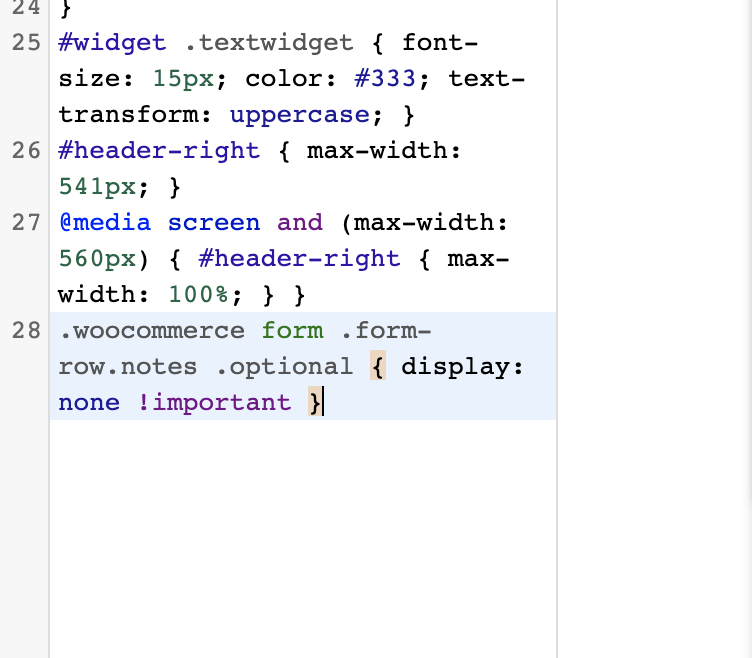Click the .optional class selector
The height and width of the screenshot is (658, 752).
[x=291, y=367]
